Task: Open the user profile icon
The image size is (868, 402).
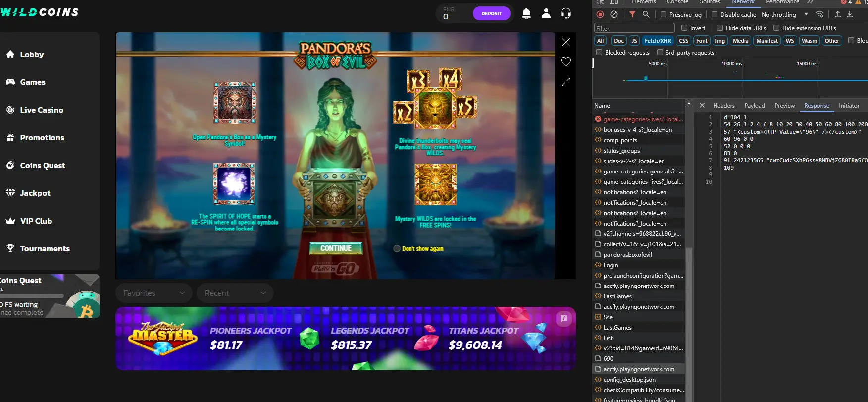Action: [546, 14]
